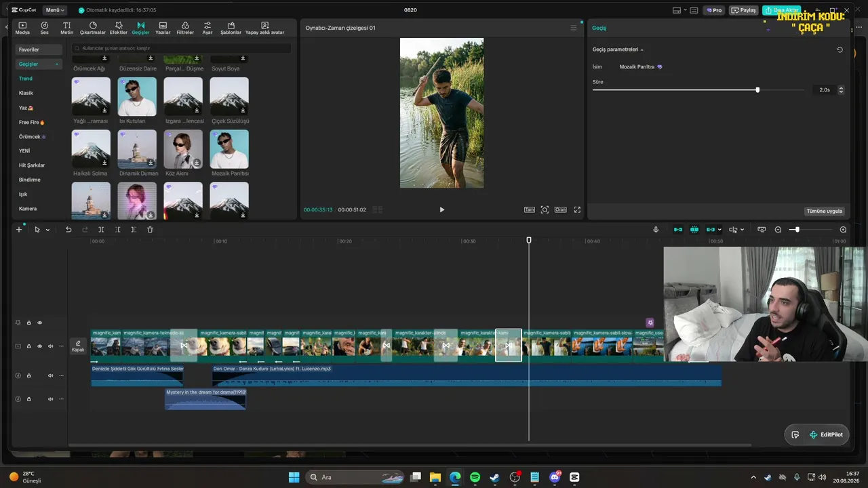Open the Efektler effects panel
This screenshot has width=868, height=488.
pyautogui.click(x=119, y=28)
